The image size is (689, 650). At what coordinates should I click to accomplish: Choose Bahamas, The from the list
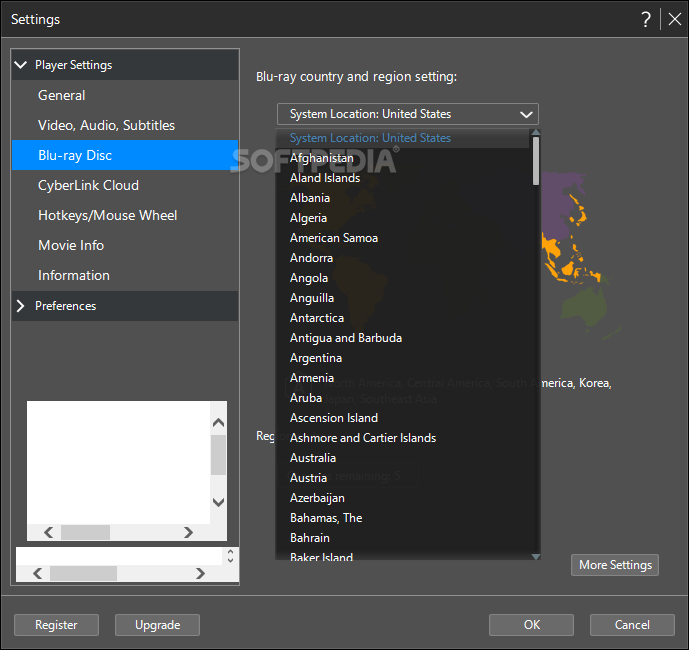coord(403,518)
